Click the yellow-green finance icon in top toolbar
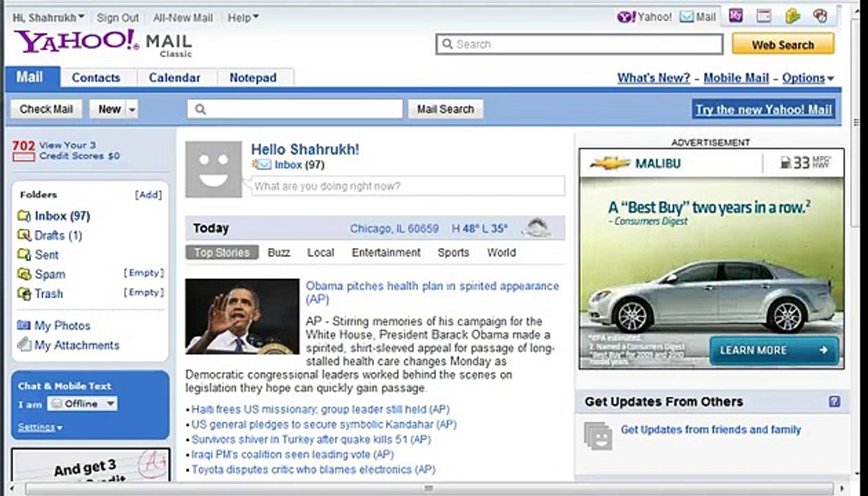The width and height of the screenshot is (868, 496). 792,16
